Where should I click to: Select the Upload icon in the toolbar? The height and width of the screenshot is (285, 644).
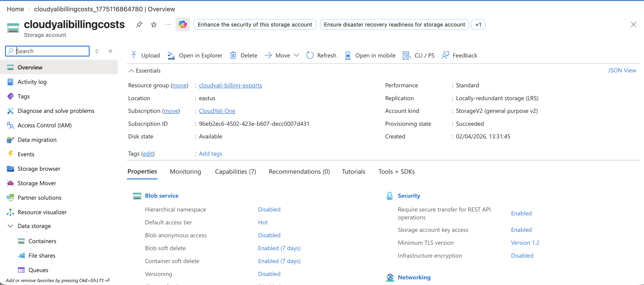134,55
